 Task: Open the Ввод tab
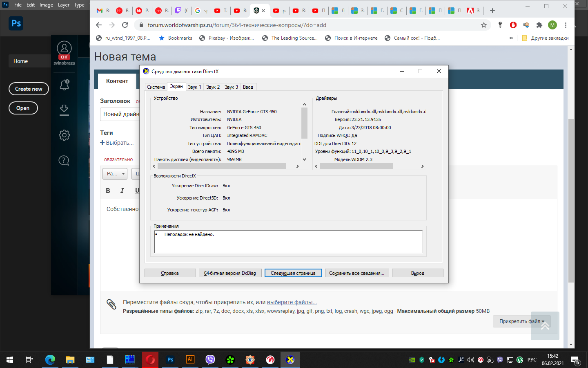[248, 87]
